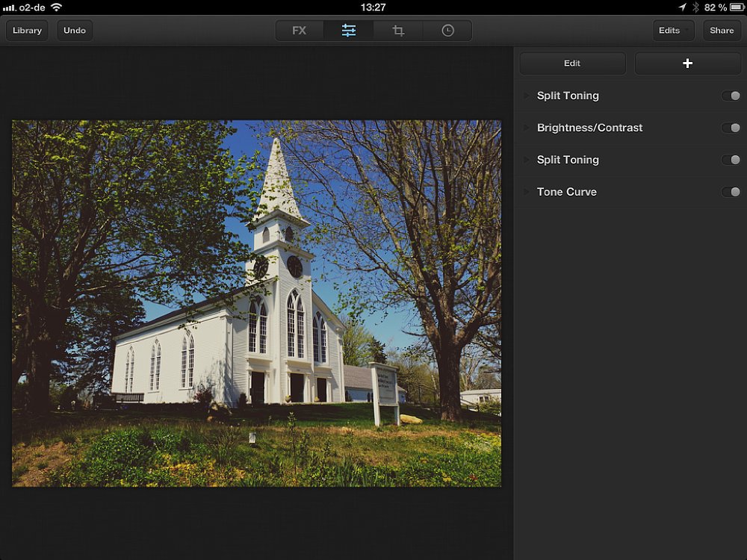Screen dimensions: 747x560
Task: Toggle the Tone Curve adjustment switch
Action: tap(731, 192)
